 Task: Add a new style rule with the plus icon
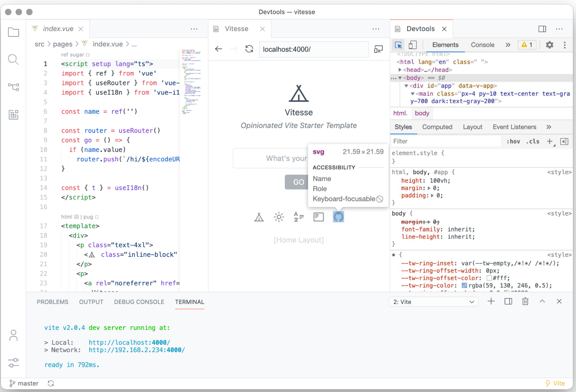pos(550,141)
